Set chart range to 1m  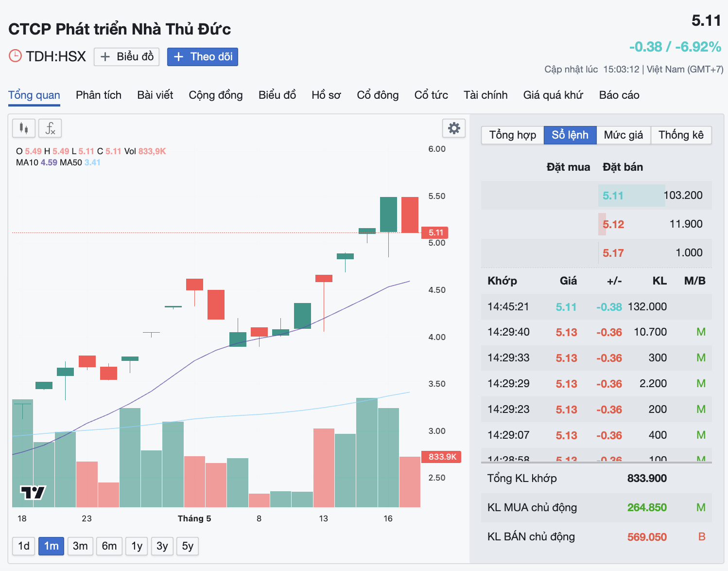[52, 546]
